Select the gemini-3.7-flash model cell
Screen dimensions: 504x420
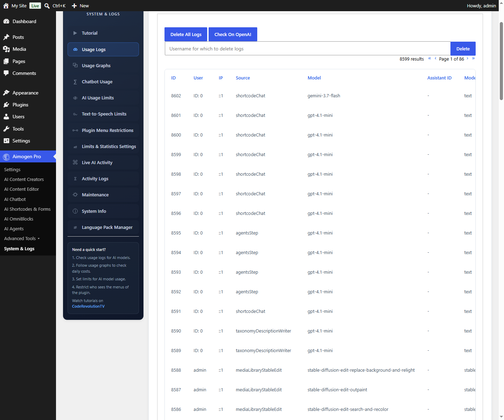click(x=324, y=96)
